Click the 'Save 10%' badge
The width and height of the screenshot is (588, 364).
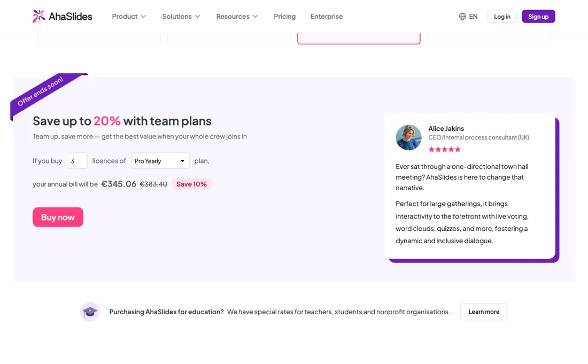point(191,184)
